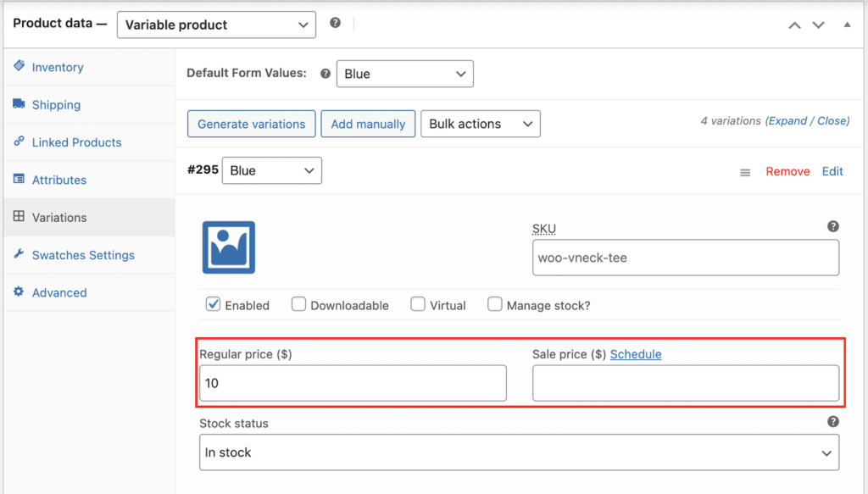Click the Default Form Values help icon
Viewport: 868px width, 494px height.
325,74
